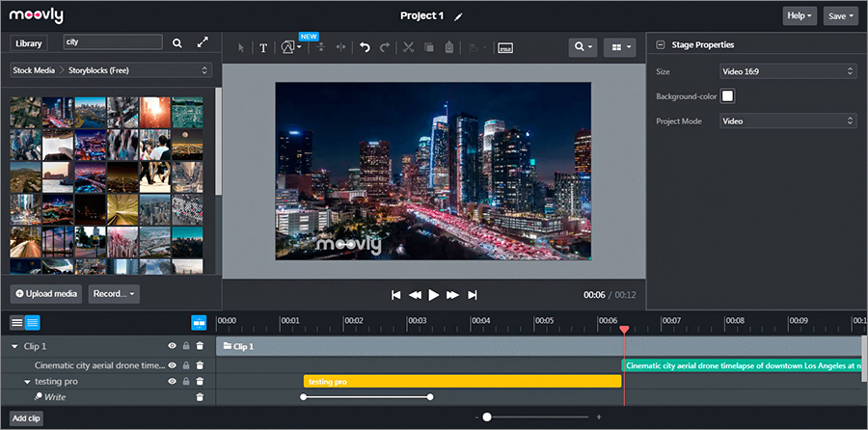Collapse the testing pro layer row
Image resolution: width=868 pixels, height=430 pixels.
[27, 382]
